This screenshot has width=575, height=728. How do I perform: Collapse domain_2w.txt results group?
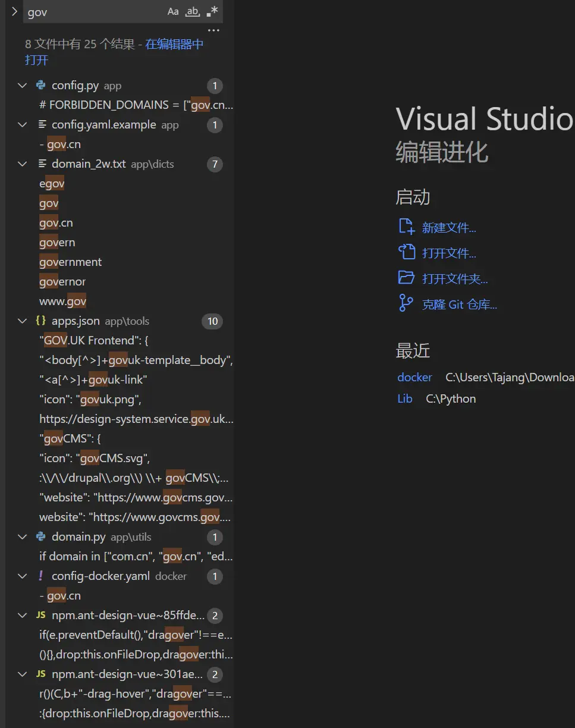[x=23, y=164]
